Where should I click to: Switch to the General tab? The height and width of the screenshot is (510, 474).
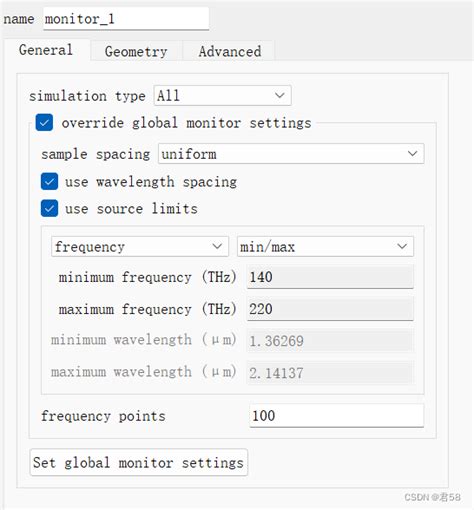[46, 50]
